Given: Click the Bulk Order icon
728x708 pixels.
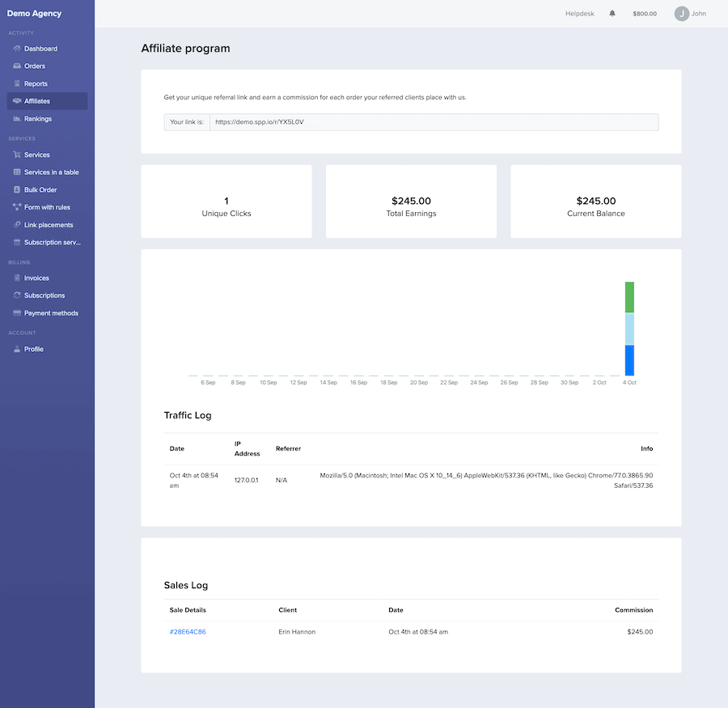Looking at the screenshot, I should click(17, 189).
